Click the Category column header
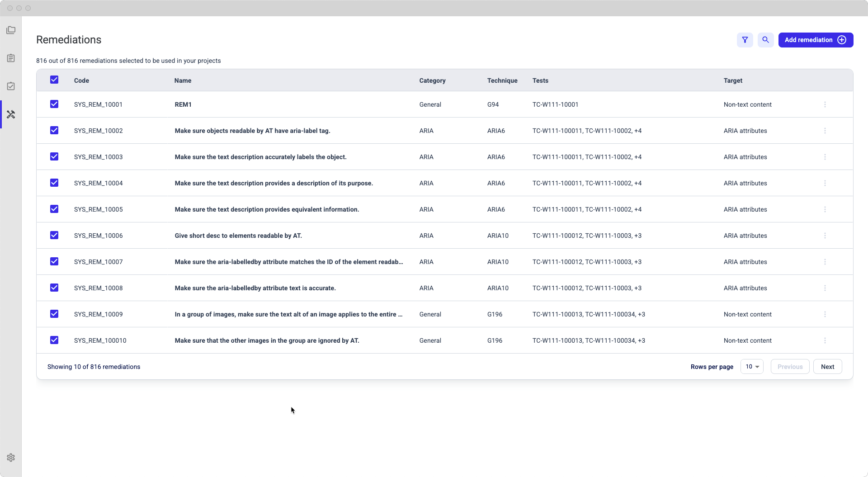The height and width of the screenshot is (477, 868). point(432,80)
